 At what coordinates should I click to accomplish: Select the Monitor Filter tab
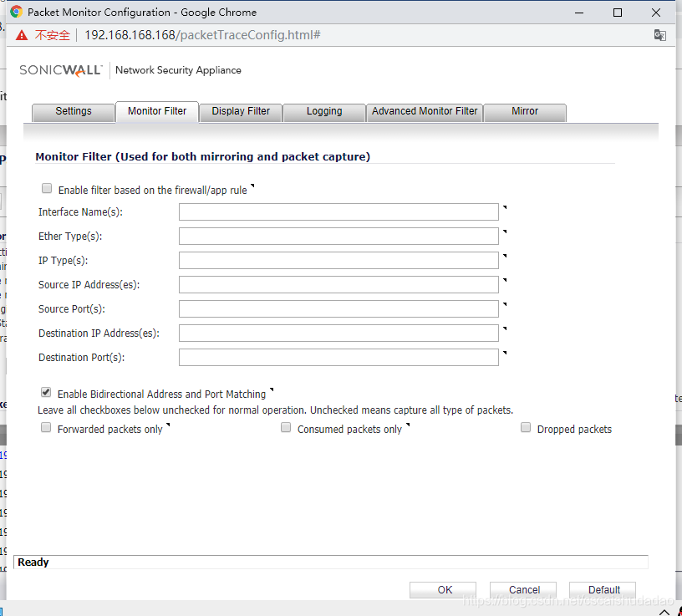pyautogui.click(x=157, y=112)
